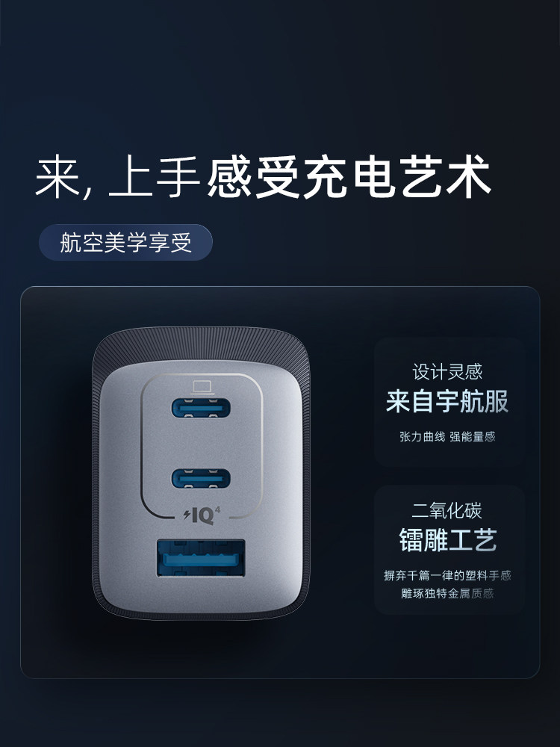Click the 雕琢独特金属质感 line
This screenshot has width=560, height=747.
click(x=447, y=594)
